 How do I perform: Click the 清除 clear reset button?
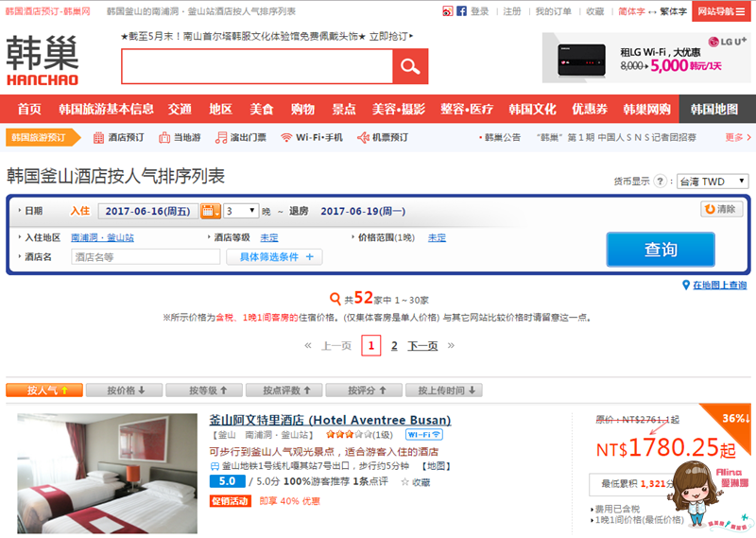(x=721, y=209)
